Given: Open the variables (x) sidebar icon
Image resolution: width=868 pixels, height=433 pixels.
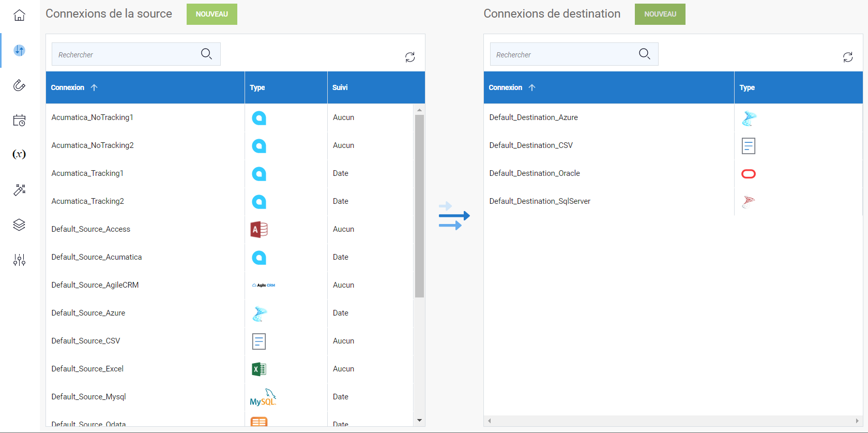Looking at the screenshot, I should (19, 154).
